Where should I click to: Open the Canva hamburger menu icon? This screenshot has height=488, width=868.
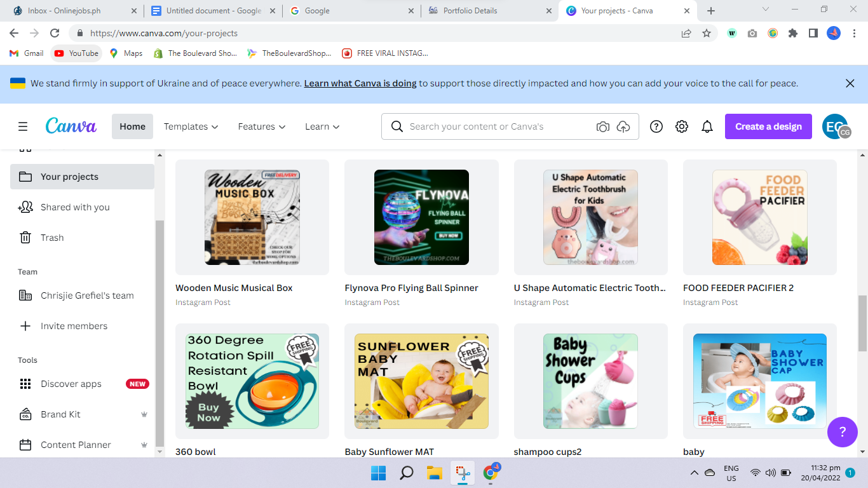coord(23,126)
